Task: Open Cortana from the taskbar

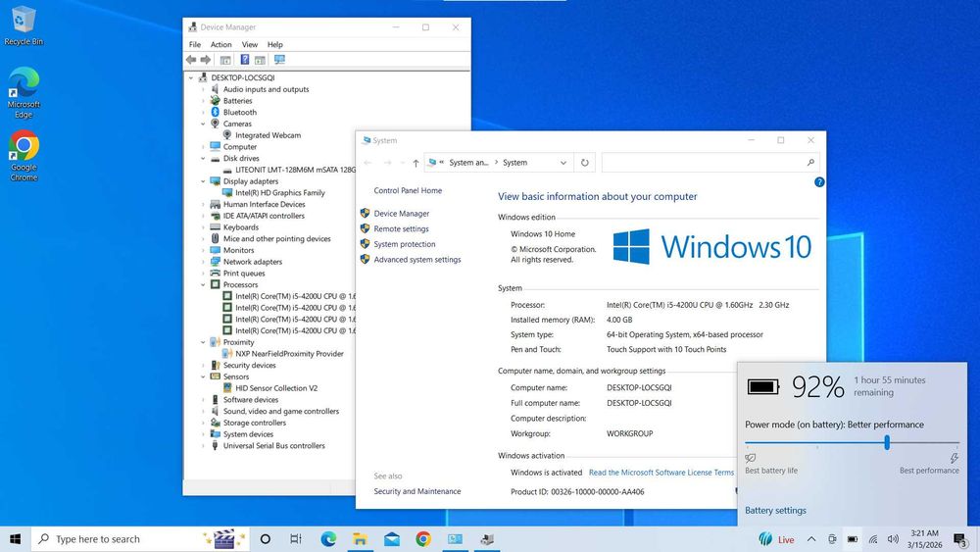Action: tap(265, 539)
